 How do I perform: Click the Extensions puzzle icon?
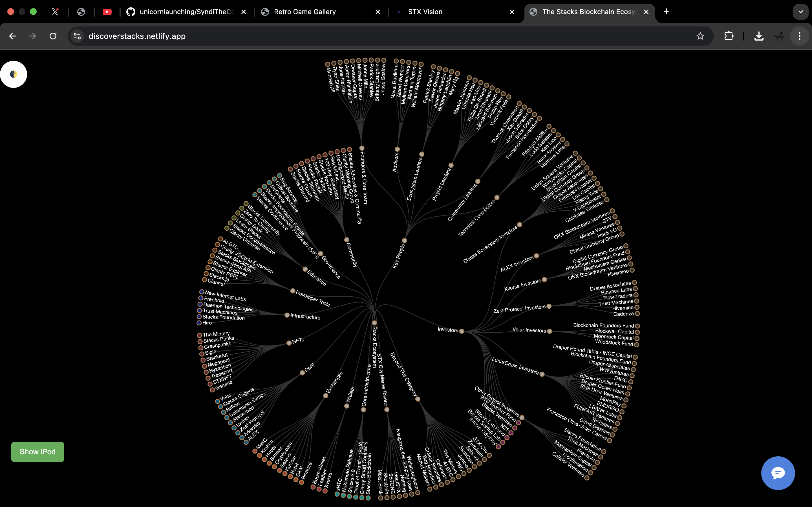click(x=729, y=36)
